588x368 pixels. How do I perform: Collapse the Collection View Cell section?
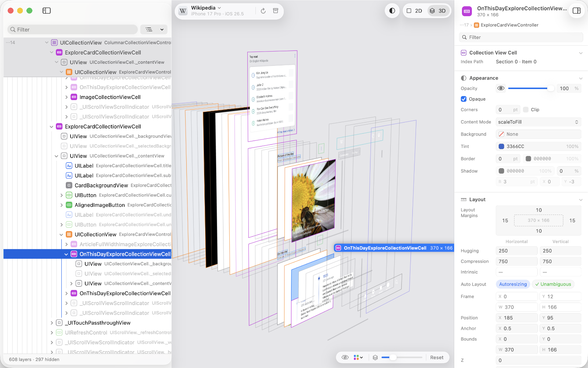pos(581,53)
